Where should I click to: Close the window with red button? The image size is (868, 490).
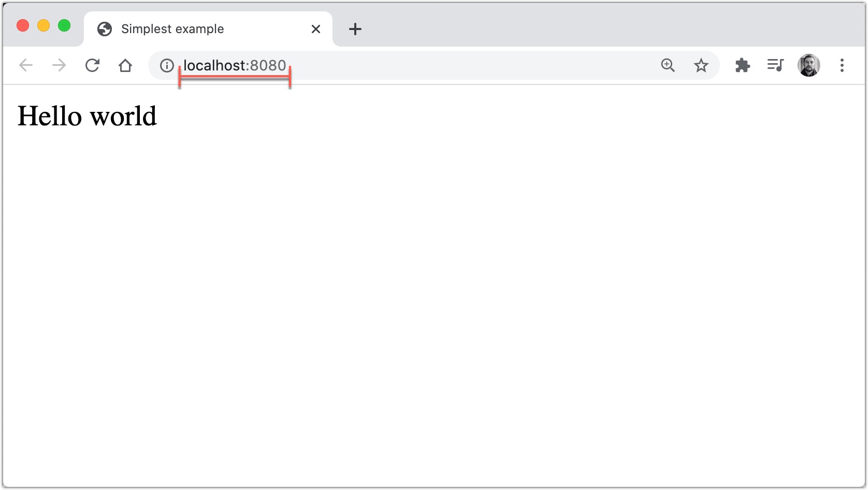pos(23,25)
